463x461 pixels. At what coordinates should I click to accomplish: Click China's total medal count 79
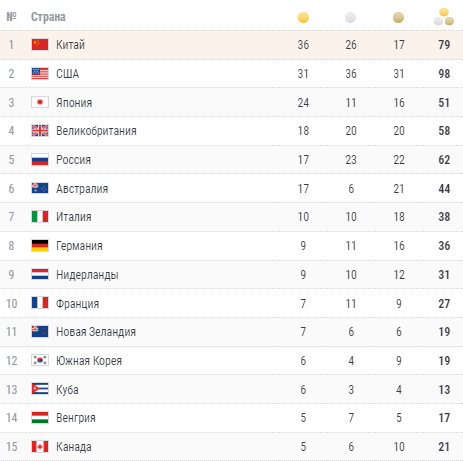[x=444, y=44]
